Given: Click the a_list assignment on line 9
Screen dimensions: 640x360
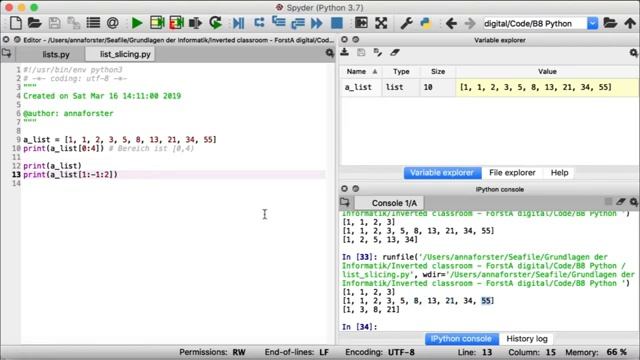Looking at the screenshot, I should (x=120, y=140).
